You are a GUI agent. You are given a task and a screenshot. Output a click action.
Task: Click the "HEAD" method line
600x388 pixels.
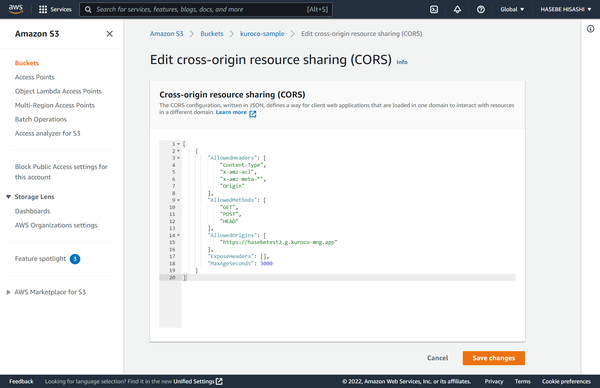229,221
